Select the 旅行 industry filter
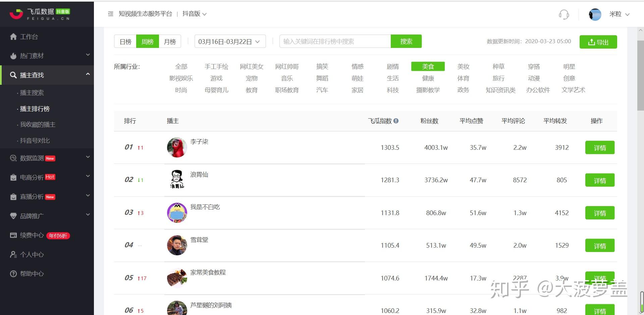 pyautogui.click(x=498, y=78)
